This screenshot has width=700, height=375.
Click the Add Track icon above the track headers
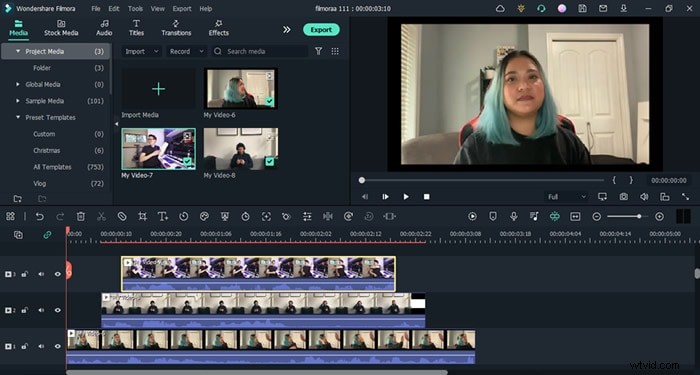18,235
